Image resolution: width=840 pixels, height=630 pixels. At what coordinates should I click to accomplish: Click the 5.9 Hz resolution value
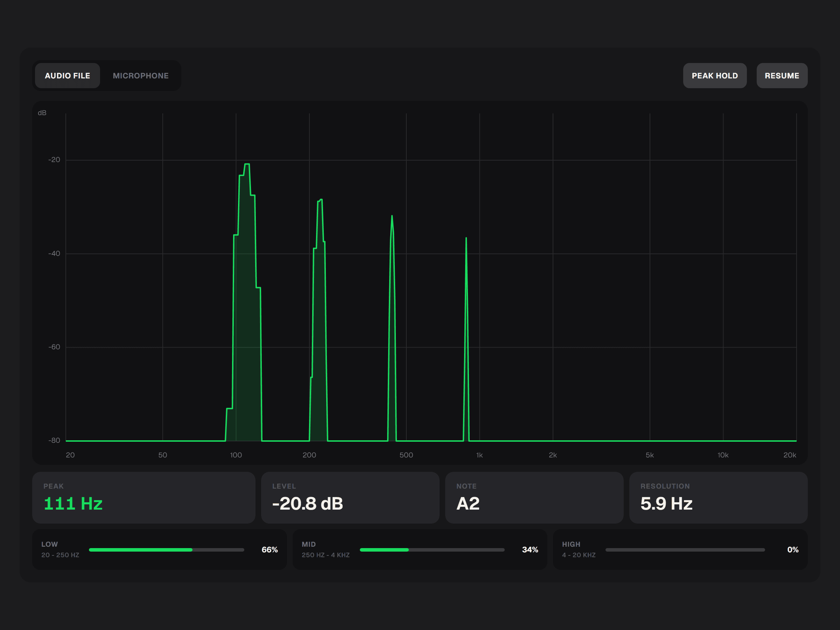(666, 504)
